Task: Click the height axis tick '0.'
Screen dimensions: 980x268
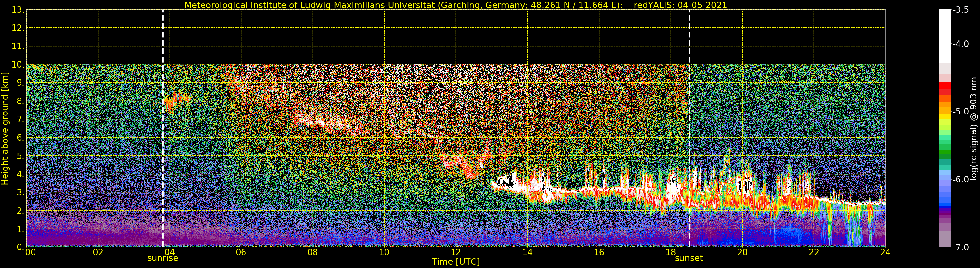Action: pos(21,247)
